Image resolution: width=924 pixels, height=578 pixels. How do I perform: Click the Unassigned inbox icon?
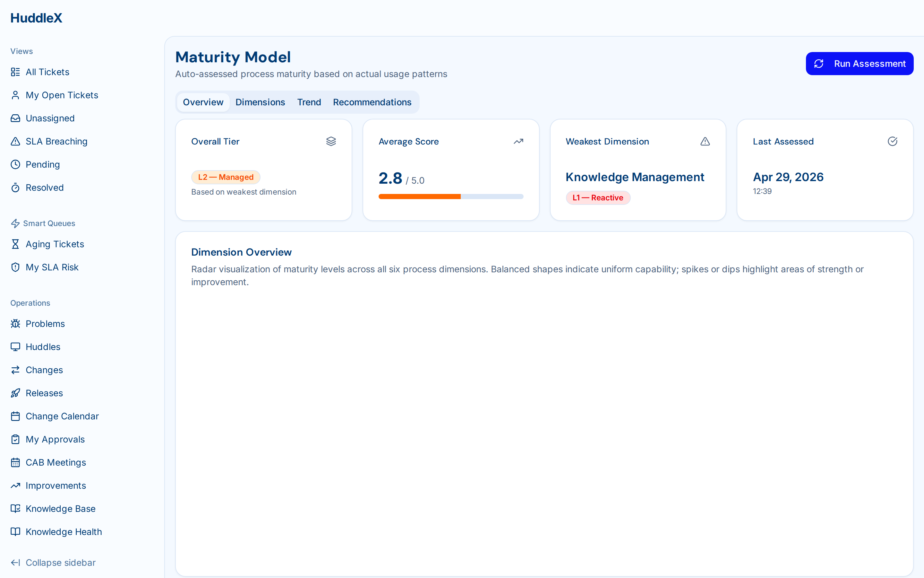(15, 118)
